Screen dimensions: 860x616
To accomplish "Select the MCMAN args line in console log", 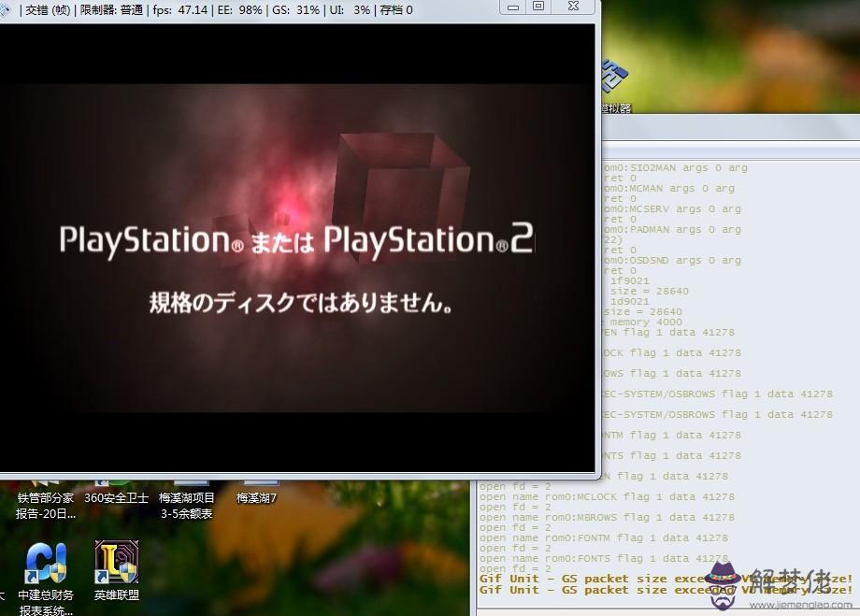I will click(x=669, y=188).
